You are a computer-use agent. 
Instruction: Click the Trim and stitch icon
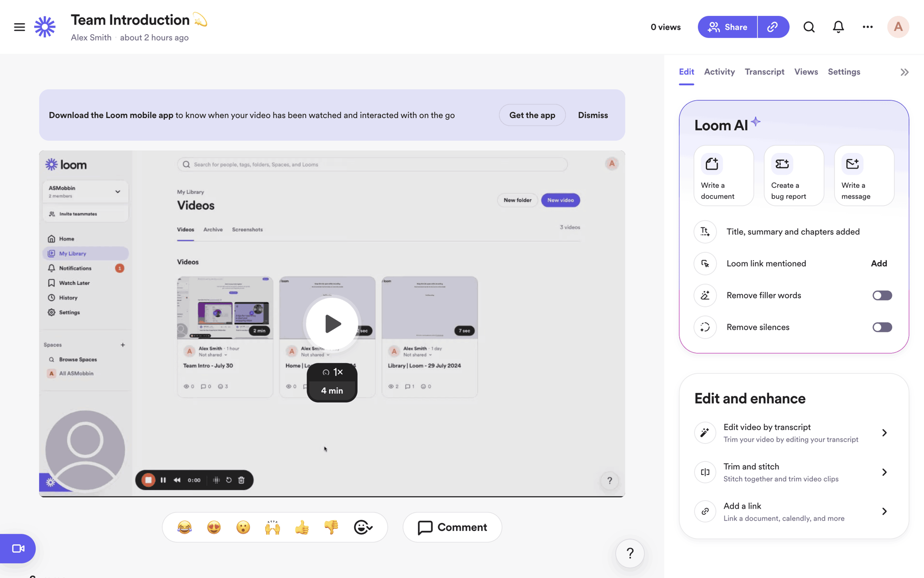[x=705, y=472]
